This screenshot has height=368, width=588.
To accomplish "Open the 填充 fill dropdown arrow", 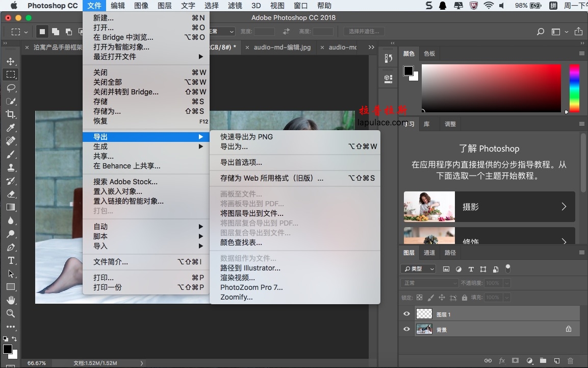I will (507, 298).
